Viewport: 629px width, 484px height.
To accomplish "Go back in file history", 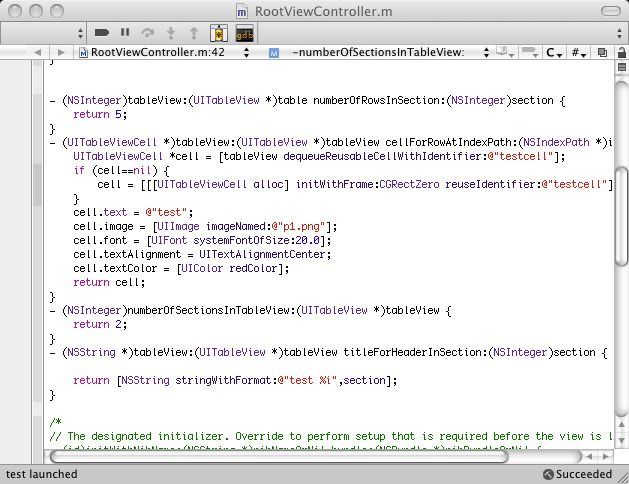I will pyautogui.click(x=38, y=52).
